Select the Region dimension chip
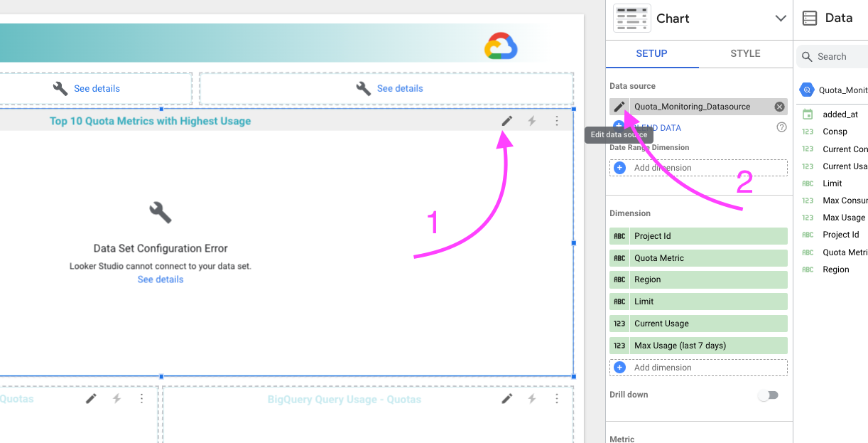Screen dimensions: 868x443 pyautogui.click(x=698, y=279)
